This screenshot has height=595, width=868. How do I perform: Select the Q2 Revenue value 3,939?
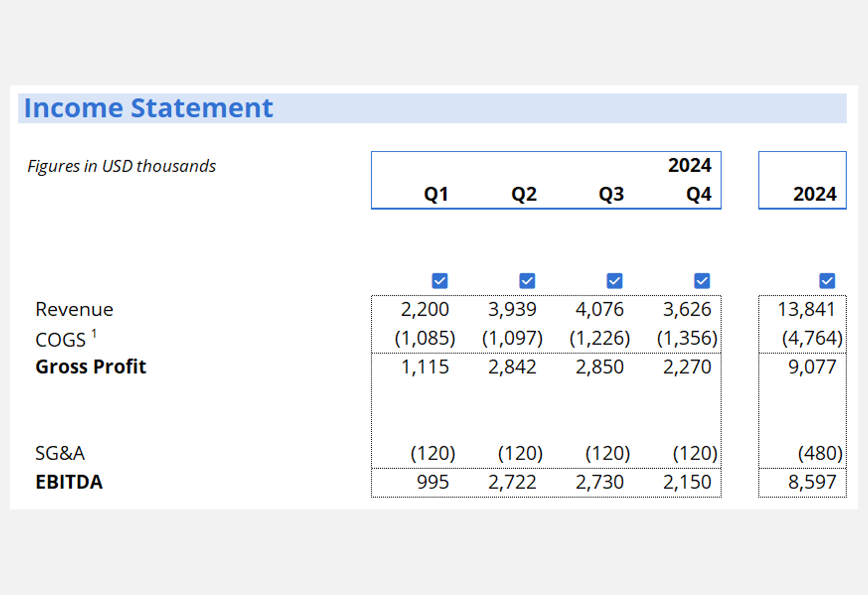(x=512, y=309)
